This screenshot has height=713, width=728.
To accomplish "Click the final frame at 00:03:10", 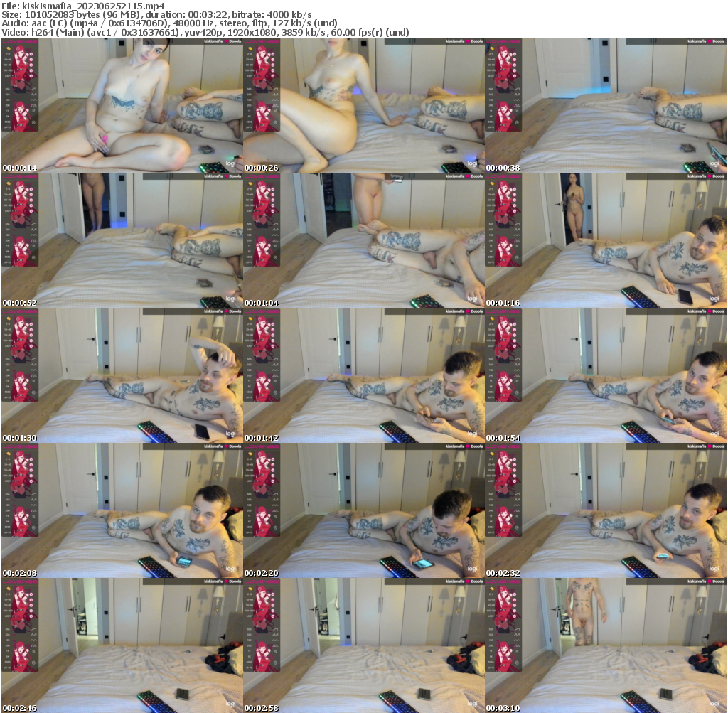I will [605, 645].
